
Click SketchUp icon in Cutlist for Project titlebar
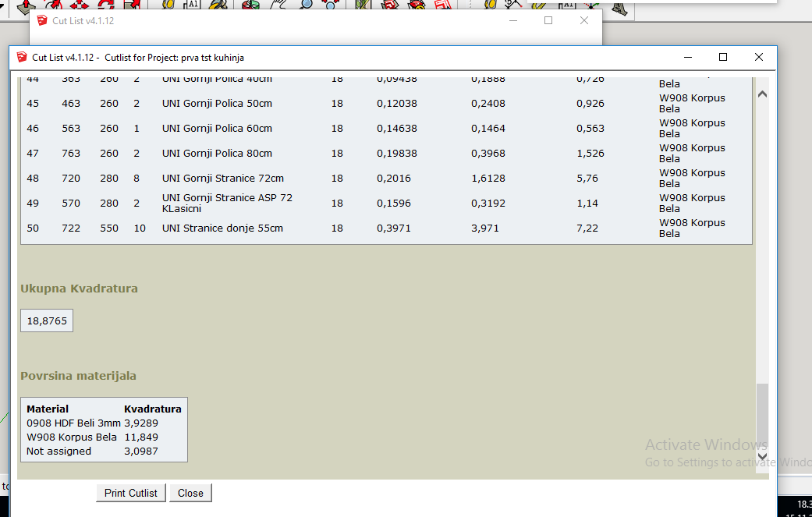[x=22, y=57]
